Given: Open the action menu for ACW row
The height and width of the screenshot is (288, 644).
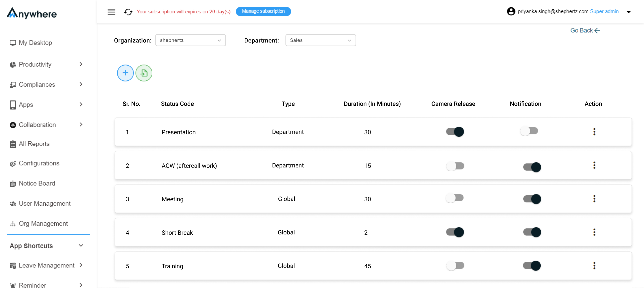Looking at the screenshot, I should point(594,165).
